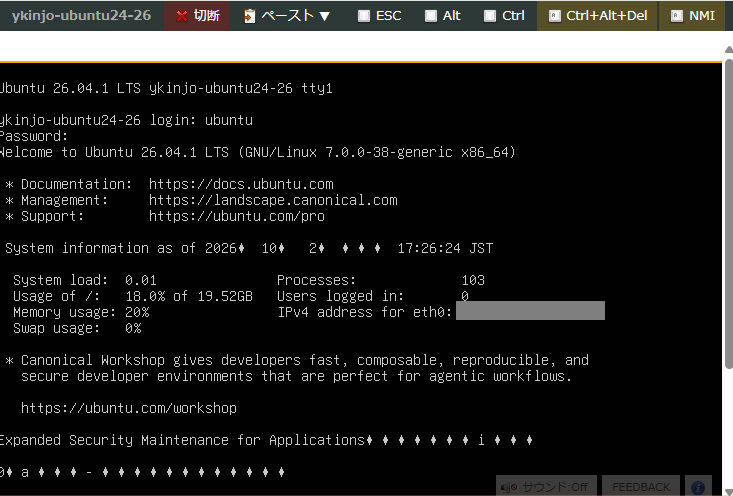Click the Swap usage: 0% text
The width and height of the screenshot is (733, 496).
77,328
